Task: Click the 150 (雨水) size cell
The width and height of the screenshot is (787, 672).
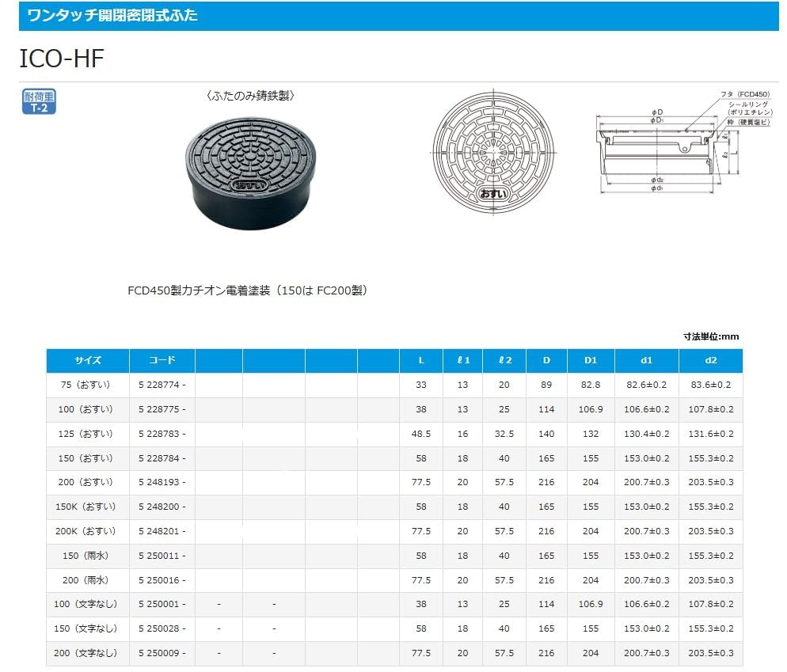Action: click(x=86, y=556)
